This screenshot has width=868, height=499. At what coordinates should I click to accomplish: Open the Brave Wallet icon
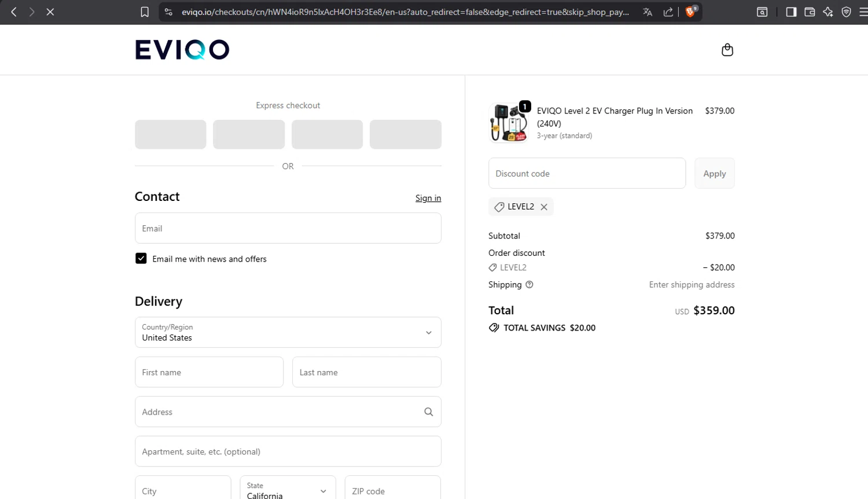(x=810, y=12)
